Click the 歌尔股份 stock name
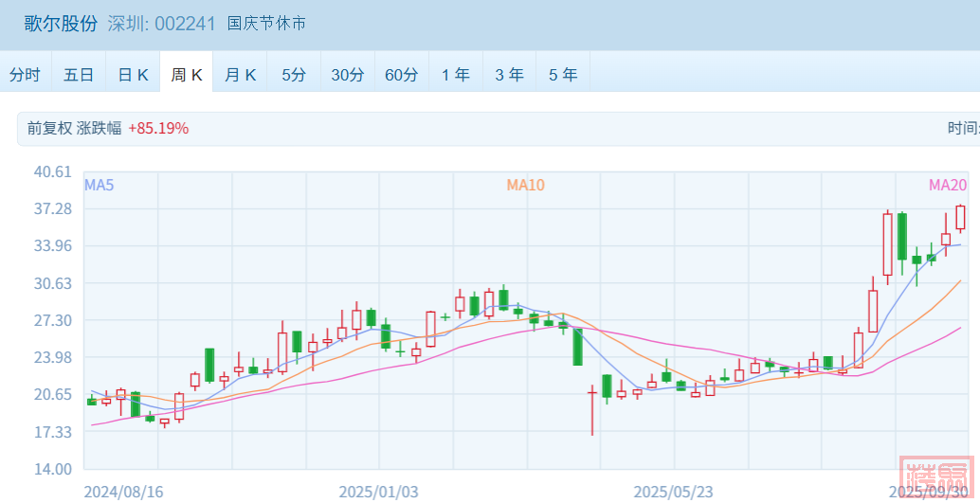Image resolution: width=980 pixels, height=503 pixels. click(61, 24)
